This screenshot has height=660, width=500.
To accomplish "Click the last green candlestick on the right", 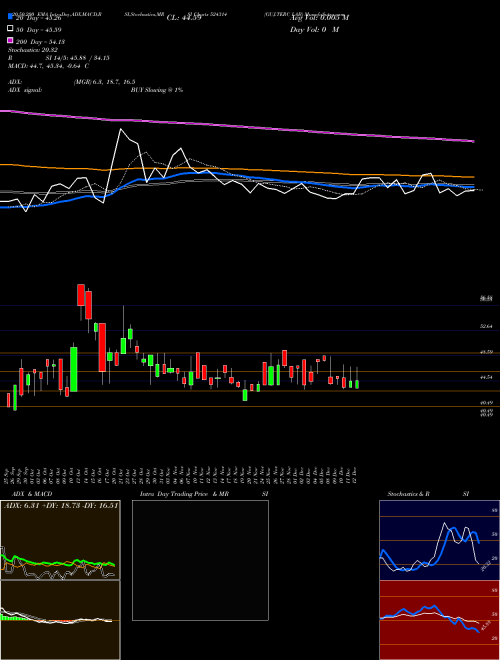I will click(x=357, y=384).
